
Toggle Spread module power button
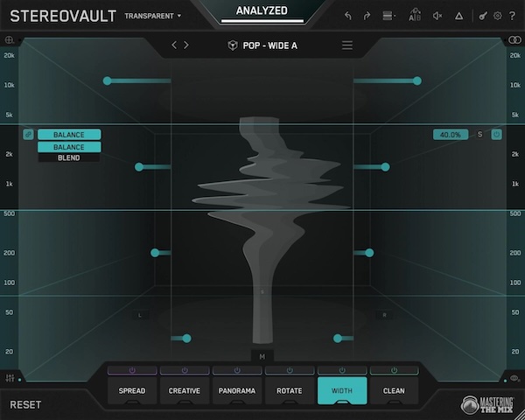click(132, 370)
